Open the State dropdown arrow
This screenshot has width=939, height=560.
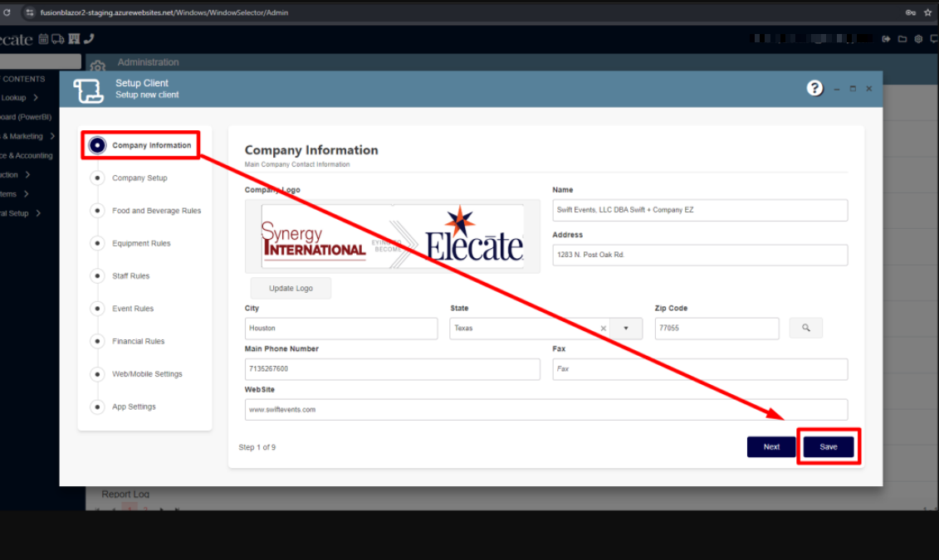tap(626, 329)
